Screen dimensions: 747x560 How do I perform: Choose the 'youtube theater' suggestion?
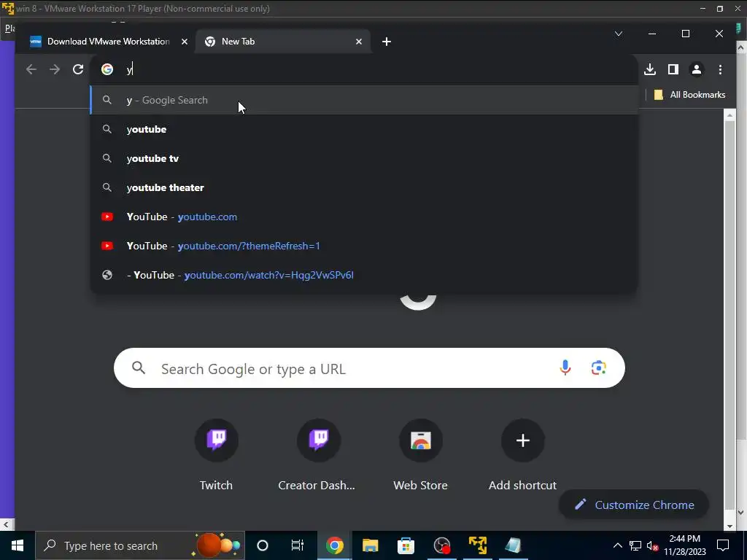364,187
